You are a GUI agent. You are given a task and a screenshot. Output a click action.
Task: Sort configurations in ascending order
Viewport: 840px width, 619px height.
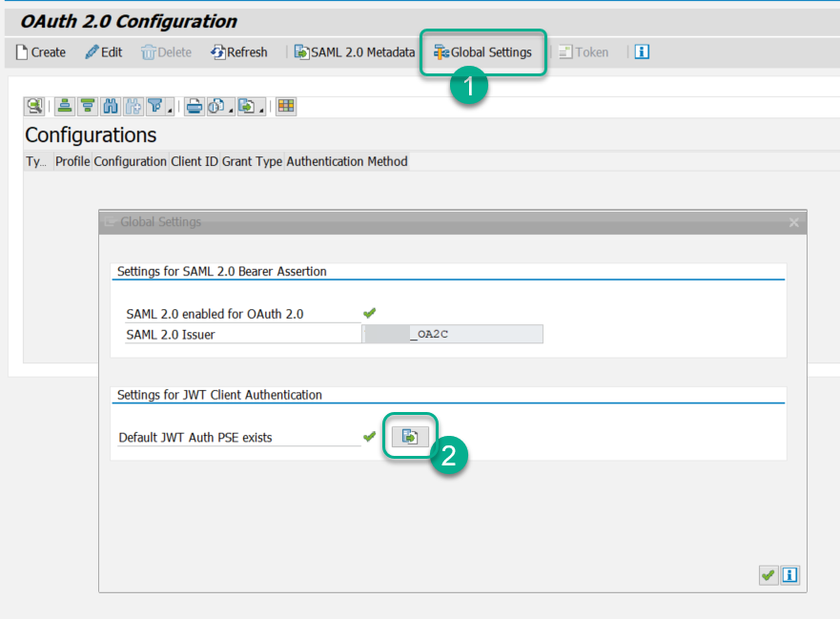tap(63, 106)
